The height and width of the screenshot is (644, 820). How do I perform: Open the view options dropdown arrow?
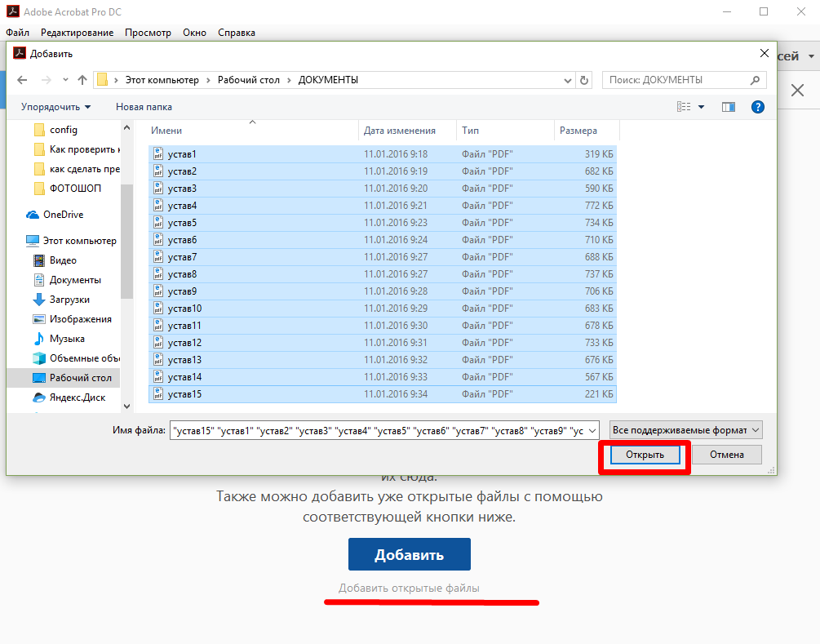click(701, 107)
